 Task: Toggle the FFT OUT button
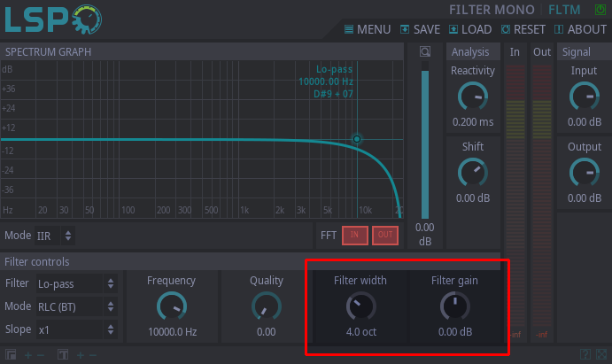point(384,235)
